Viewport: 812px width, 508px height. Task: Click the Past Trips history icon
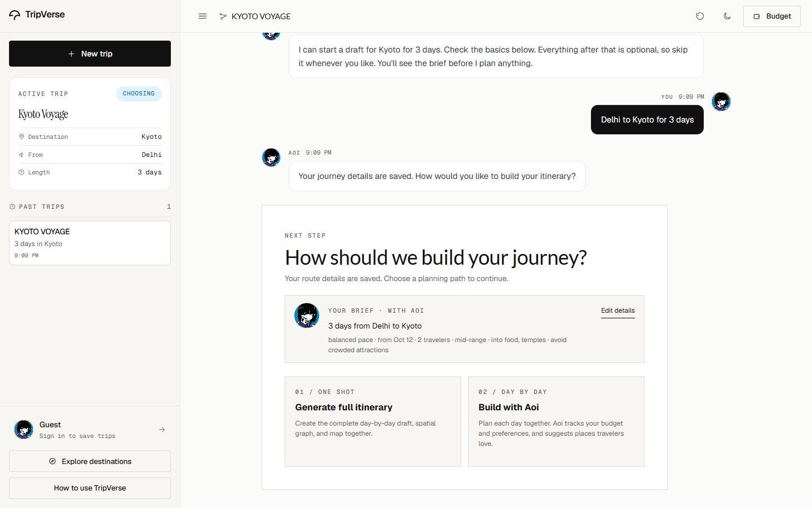12,207
